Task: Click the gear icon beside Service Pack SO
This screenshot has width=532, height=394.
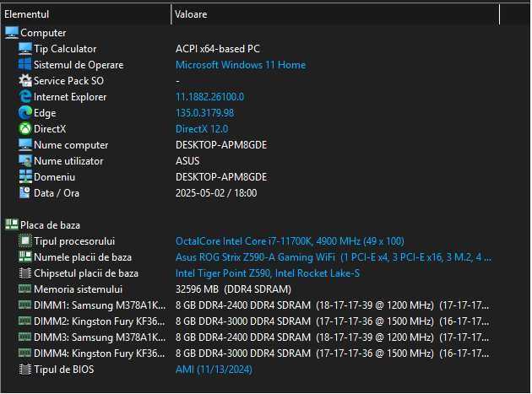Action: (25, 81)
